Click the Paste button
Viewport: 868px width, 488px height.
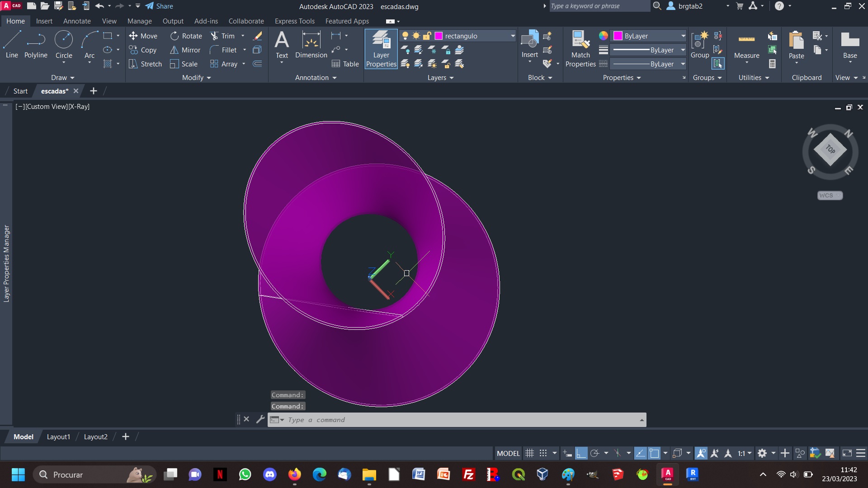pos(796,45)
